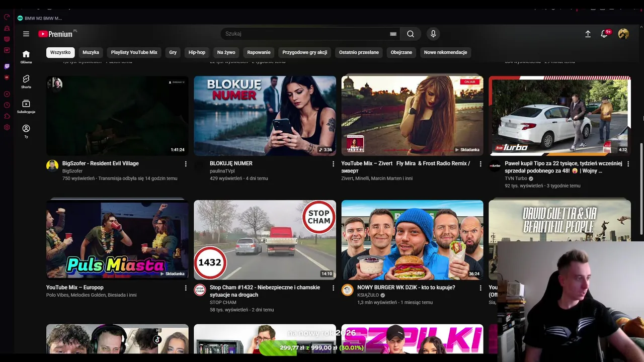Select the Rapowanie chip

point(259,52)
